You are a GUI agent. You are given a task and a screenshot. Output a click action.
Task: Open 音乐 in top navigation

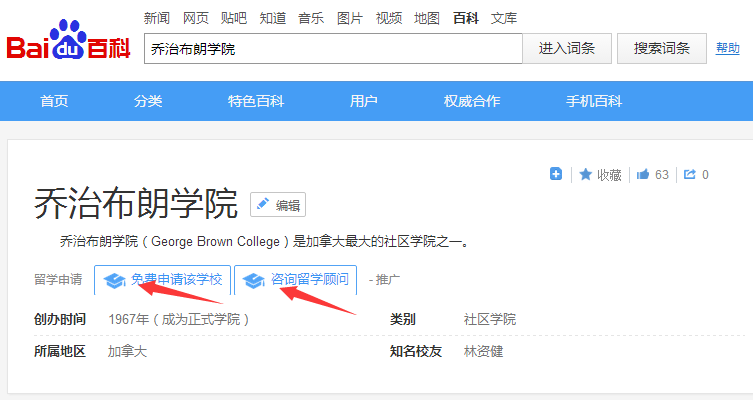coord(311,18)
